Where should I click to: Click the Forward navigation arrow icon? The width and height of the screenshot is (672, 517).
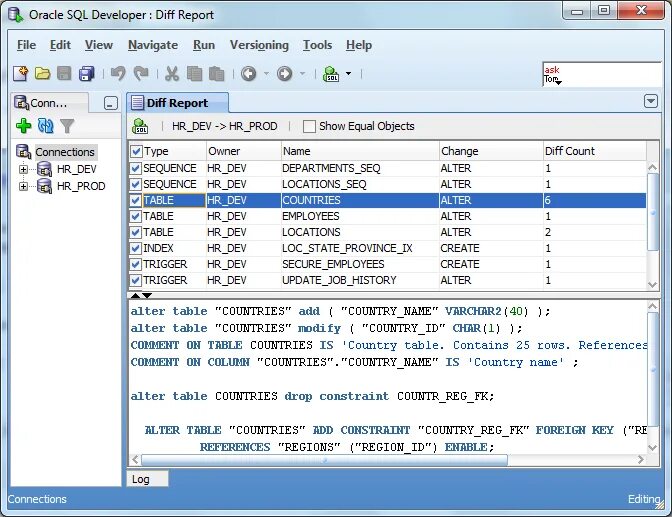[x=285, y=74]
